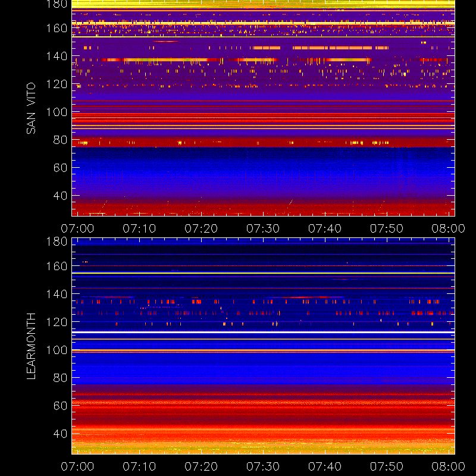Select the 140 frequency label on San Vito axis

pos(57,56)
